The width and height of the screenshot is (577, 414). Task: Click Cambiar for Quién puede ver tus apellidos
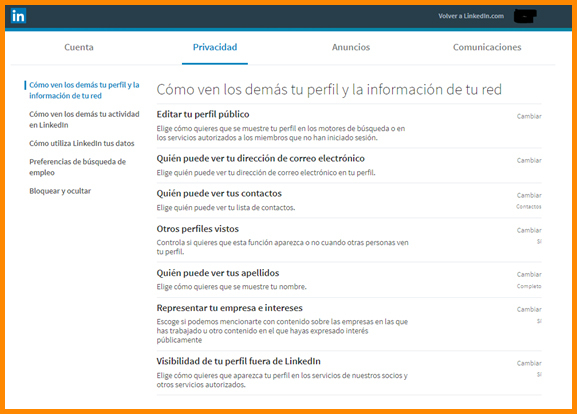529,275
